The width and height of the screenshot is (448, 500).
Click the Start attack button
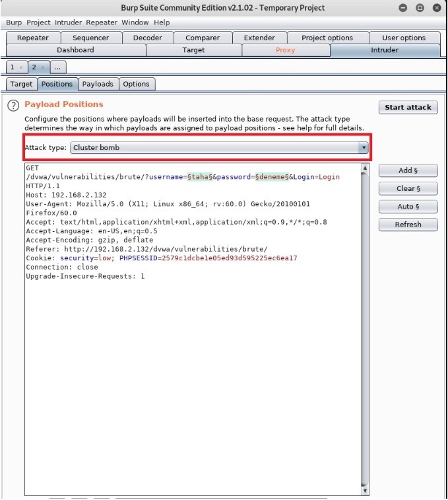(x=408, y=107)
